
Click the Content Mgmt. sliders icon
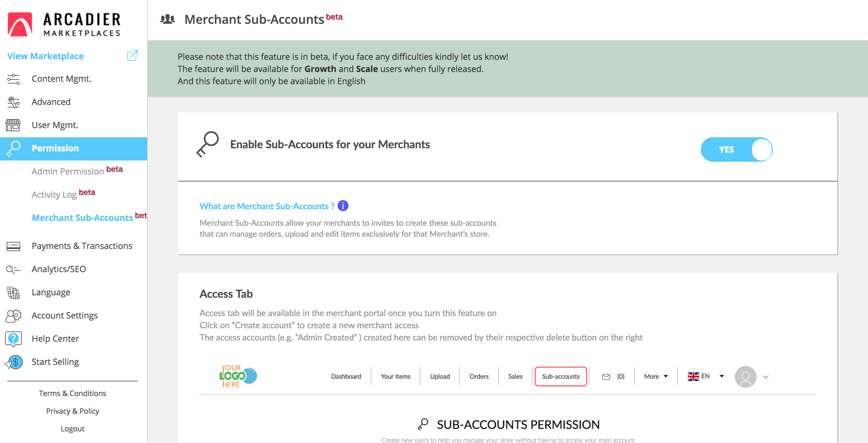[13, 79]
